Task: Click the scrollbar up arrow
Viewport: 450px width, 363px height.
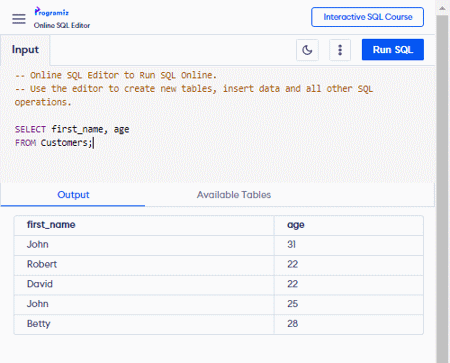Action: pyautogui.click(x=442, y=8)
